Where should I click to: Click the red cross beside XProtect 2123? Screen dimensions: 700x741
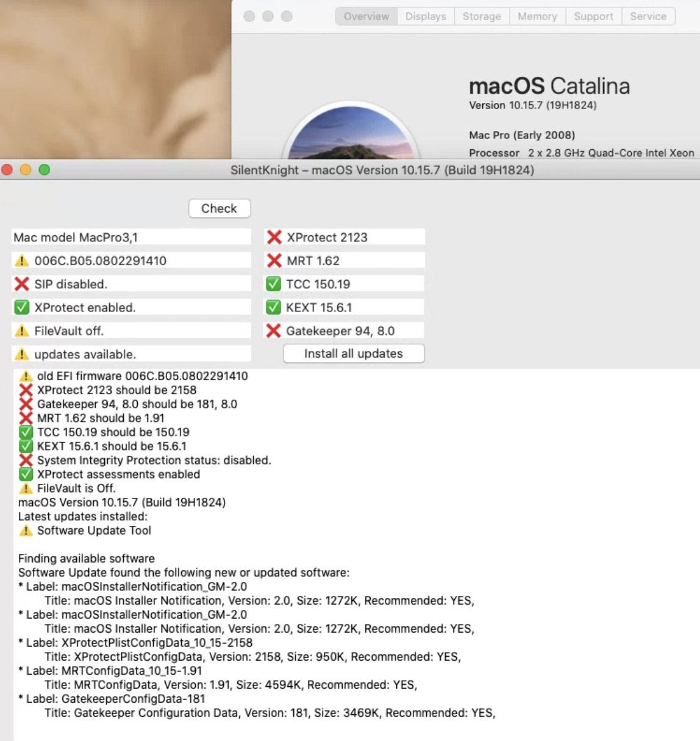[x=274, y=237]
